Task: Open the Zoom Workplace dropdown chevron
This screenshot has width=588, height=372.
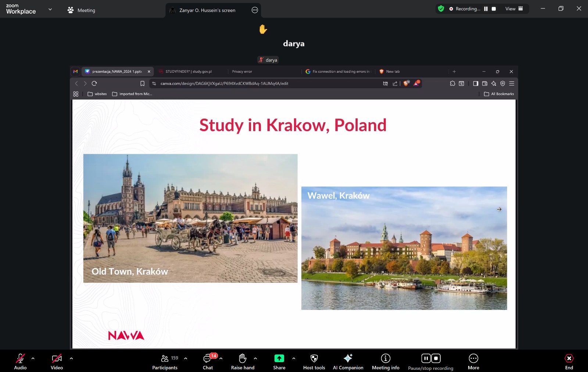Action: 50,9
